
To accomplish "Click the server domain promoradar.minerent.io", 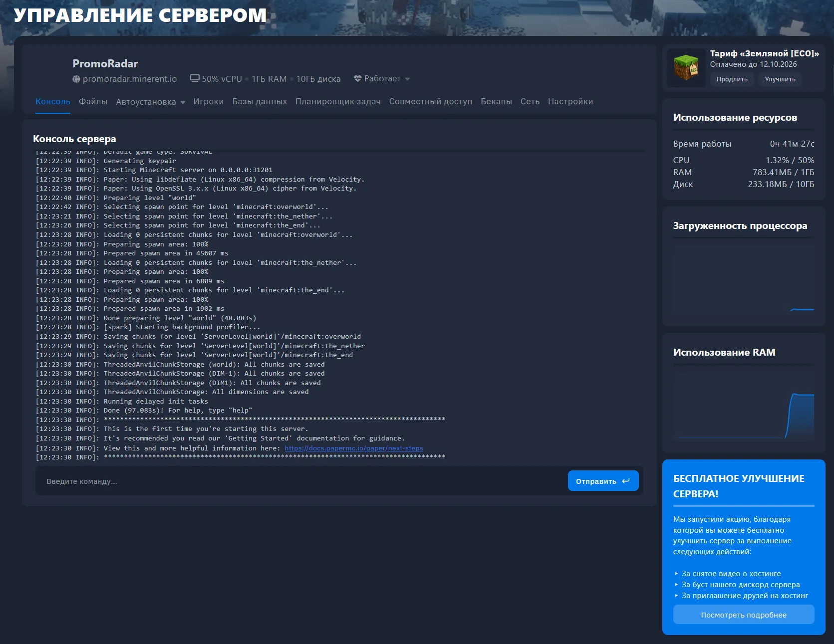I will pos(130,79).
